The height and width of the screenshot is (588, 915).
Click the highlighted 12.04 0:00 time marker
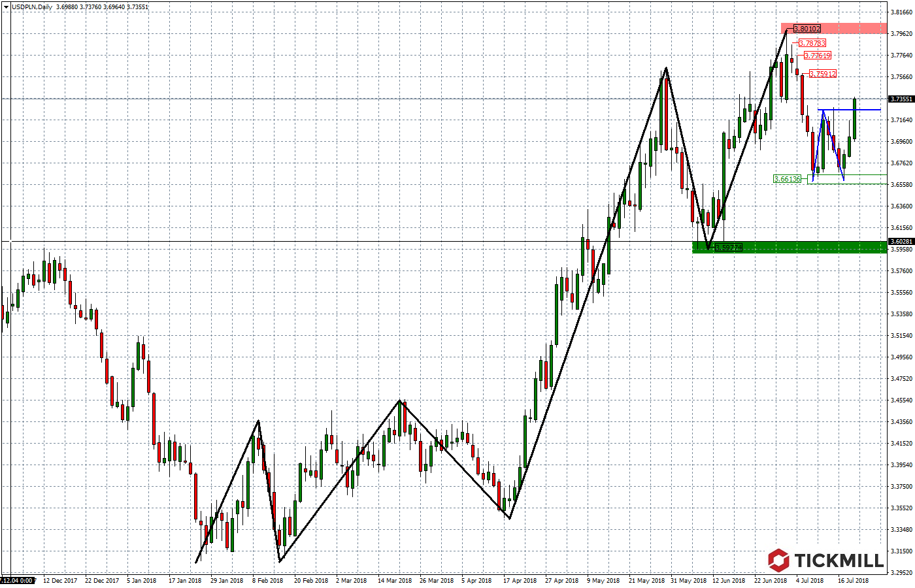tap(18, 580)
